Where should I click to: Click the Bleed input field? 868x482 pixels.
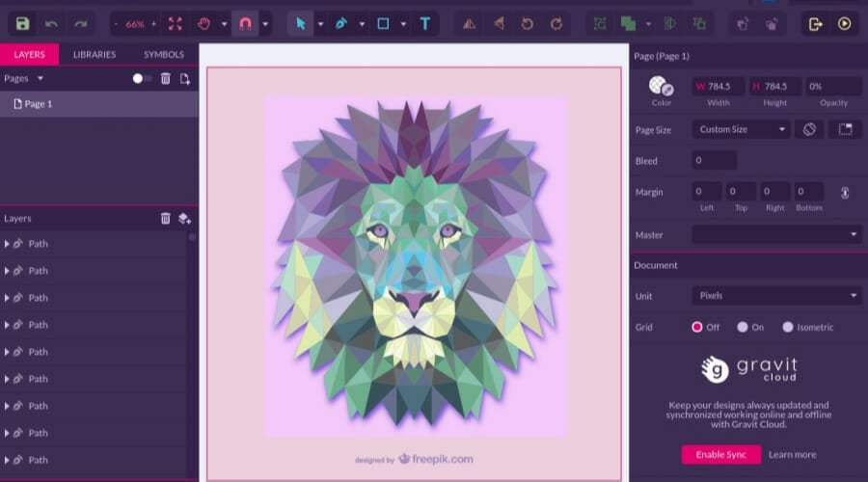715,160
